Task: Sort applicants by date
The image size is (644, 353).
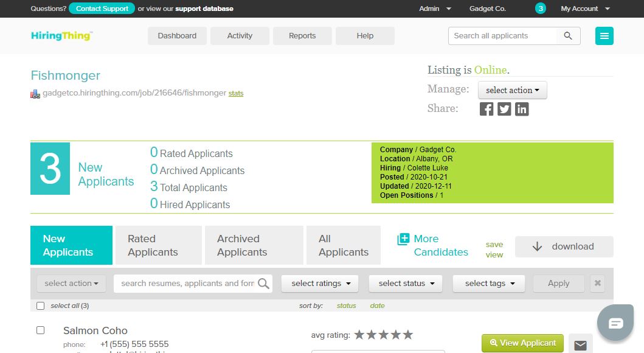Action: 377,306
